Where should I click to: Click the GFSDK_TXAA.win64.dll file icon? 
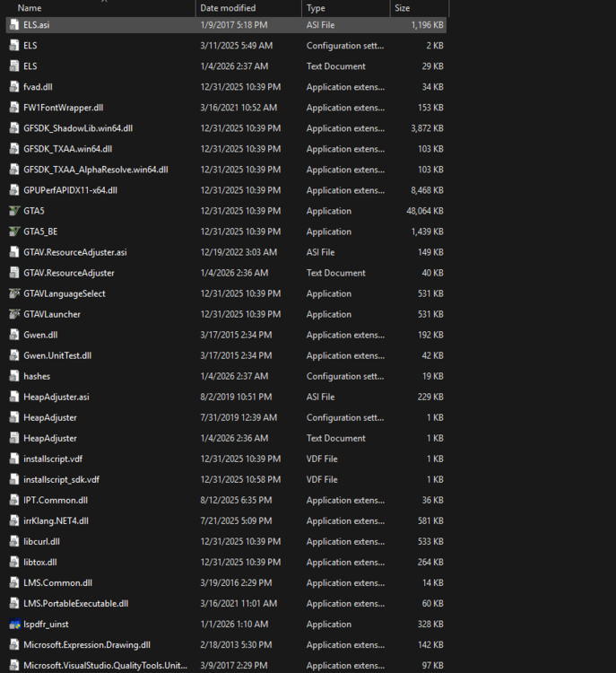tap(14, 149)
